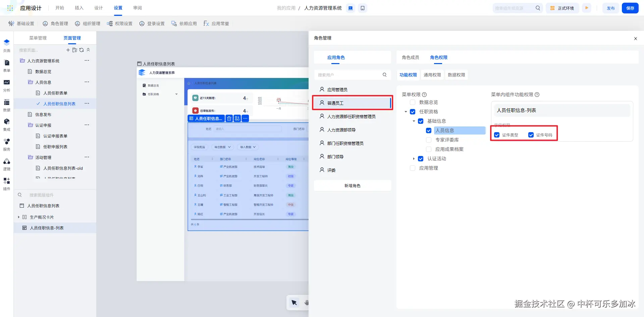
Task: Check the 专家评委库 permission checkbox
Action: click(429, 140)
